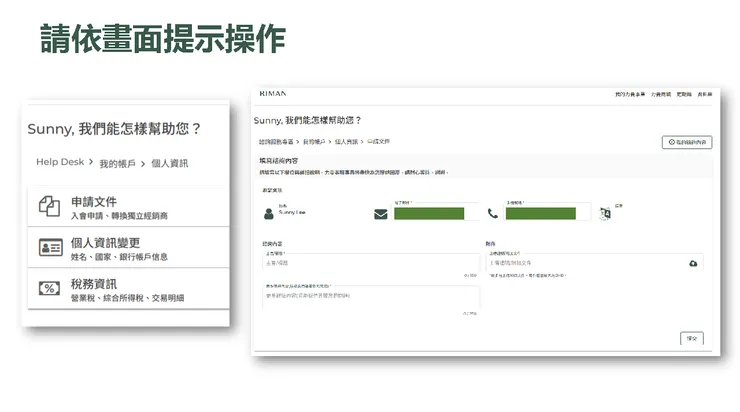
Task: Click the percent icon beside 稅務資訊
Action: (x=49, y=288)
